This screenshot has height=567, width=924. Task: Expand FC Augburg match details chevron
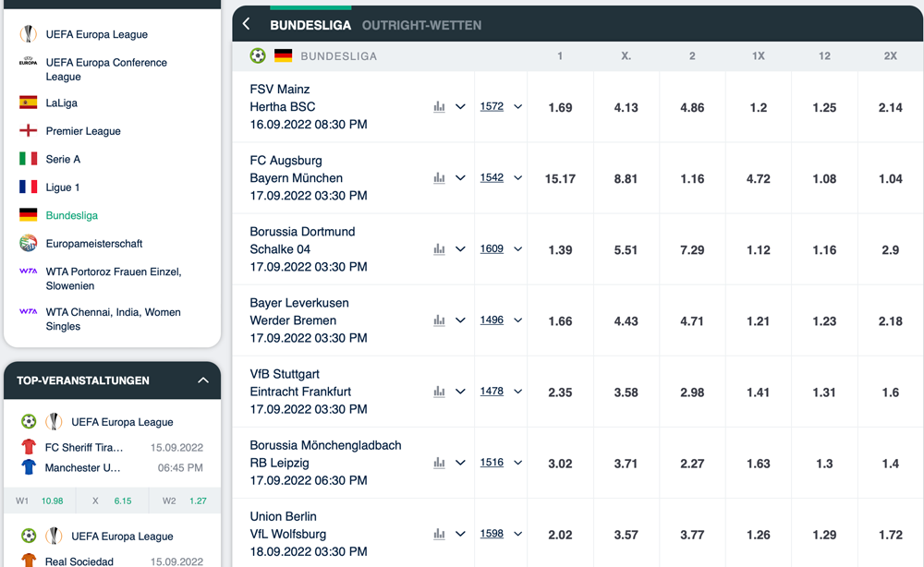[x=460, y=178]
